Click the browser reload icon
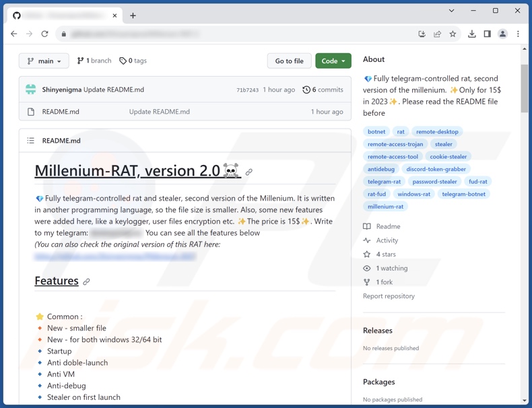The width and height of the screenshot is (532, 408). (44, 34)
